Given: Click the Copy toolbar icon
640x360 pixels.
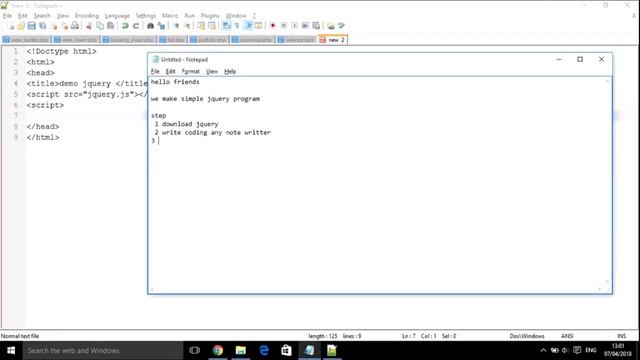Looking at the screenshot, I should click(100, 26).
